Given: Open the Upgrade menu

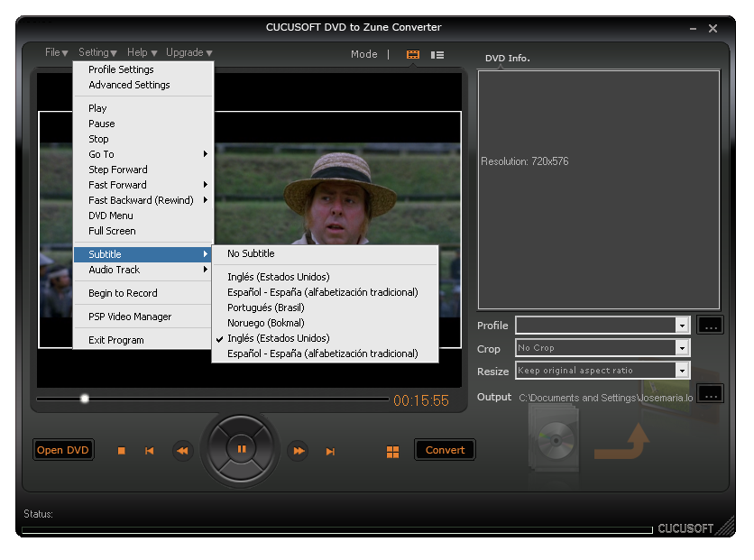Looking at the screenshot, I should (x=189, y=52).
